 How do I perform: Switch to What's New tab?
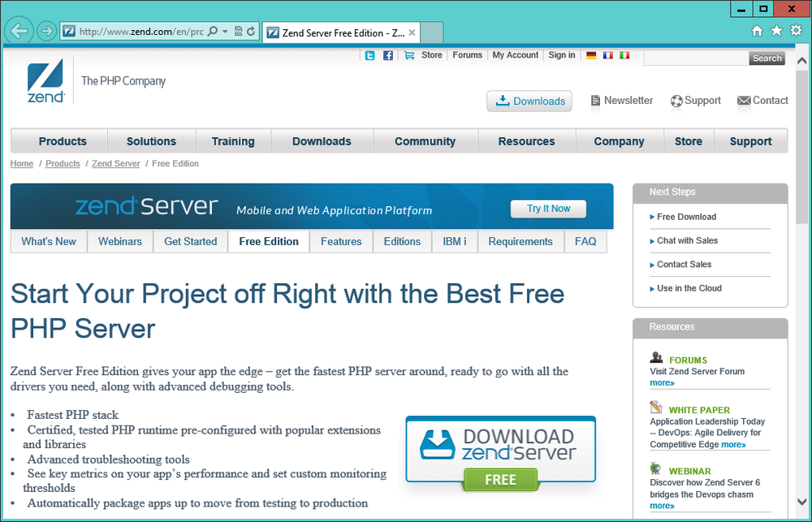point(49,241)
